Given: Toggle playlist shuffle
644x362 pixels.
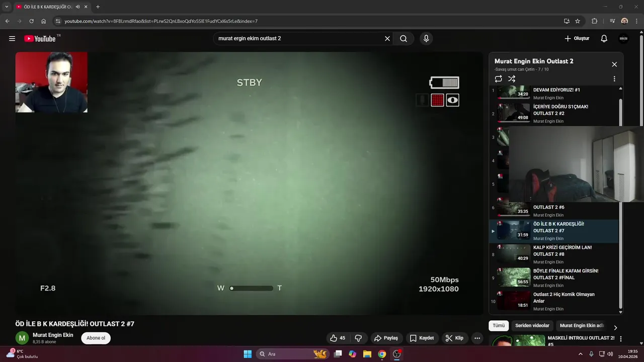Looking at the screenshot, I should 512,79.
